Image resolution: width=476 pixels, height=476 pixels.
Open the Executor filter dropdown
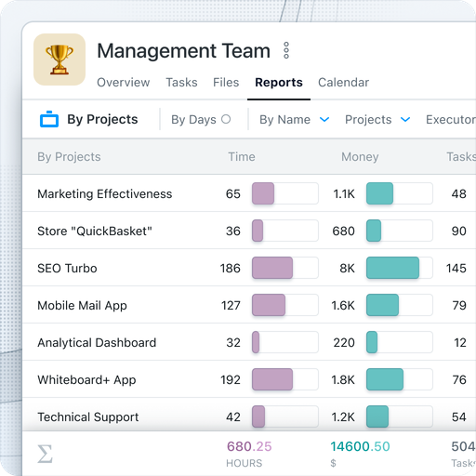pos(451,119)
